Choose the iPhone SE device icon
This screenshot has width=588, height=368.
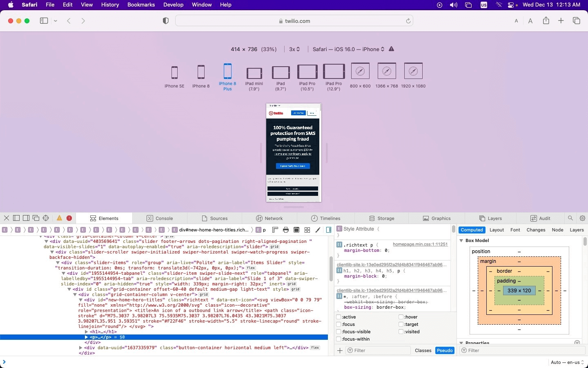pyautogui.click(x=174, y=73)
